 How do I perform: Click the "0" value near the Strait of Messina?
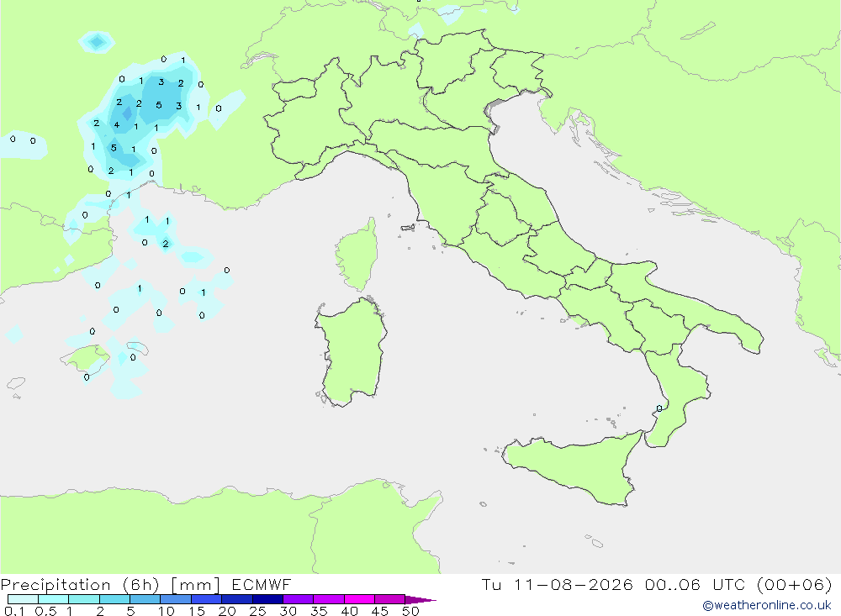[659, 408]
